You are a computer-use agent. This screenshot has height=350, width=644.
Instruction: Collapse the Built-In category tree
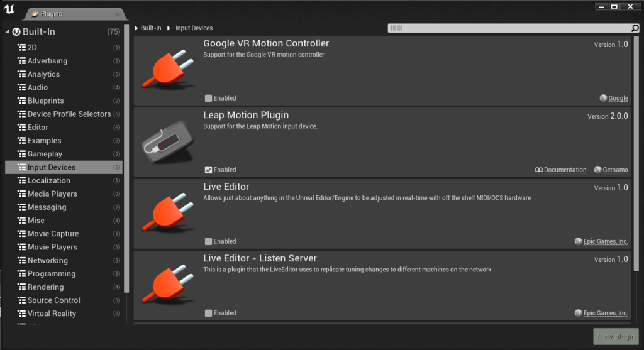[x=8, y=31]
